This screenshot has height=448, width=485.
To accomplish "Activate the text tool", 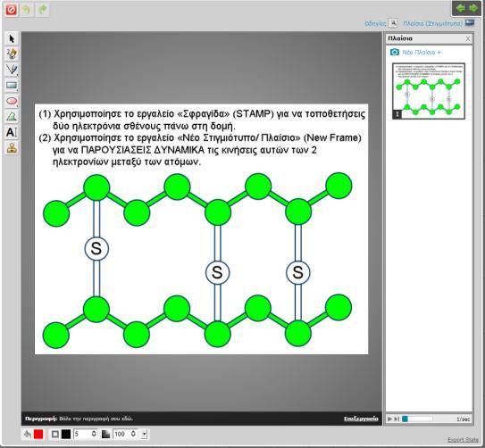I will point(12,133).
